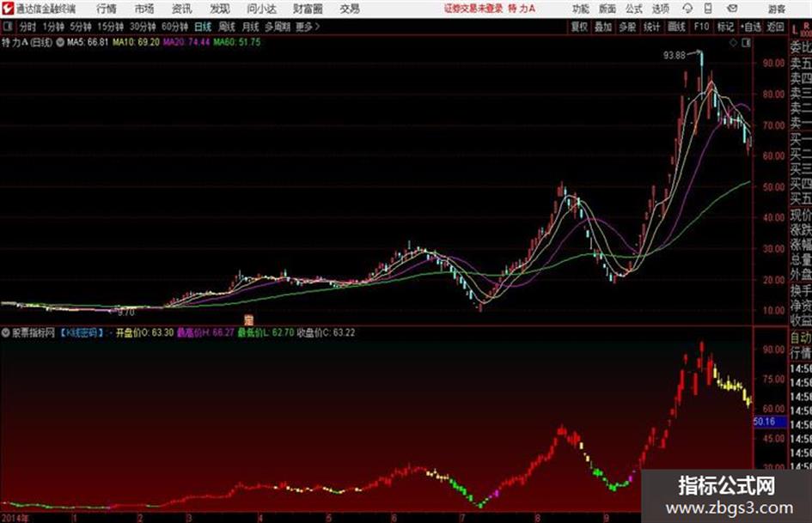Screen dimensions: 812x523
Task: Open the 发现 menu
Action: click(220, 9)
